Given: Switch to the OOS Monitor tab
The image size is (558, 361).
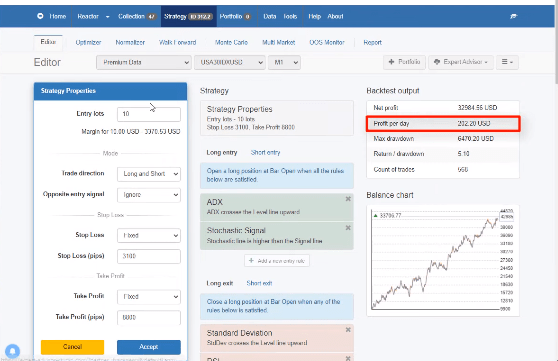Looking at the screenshot, I should click(327, 42).
